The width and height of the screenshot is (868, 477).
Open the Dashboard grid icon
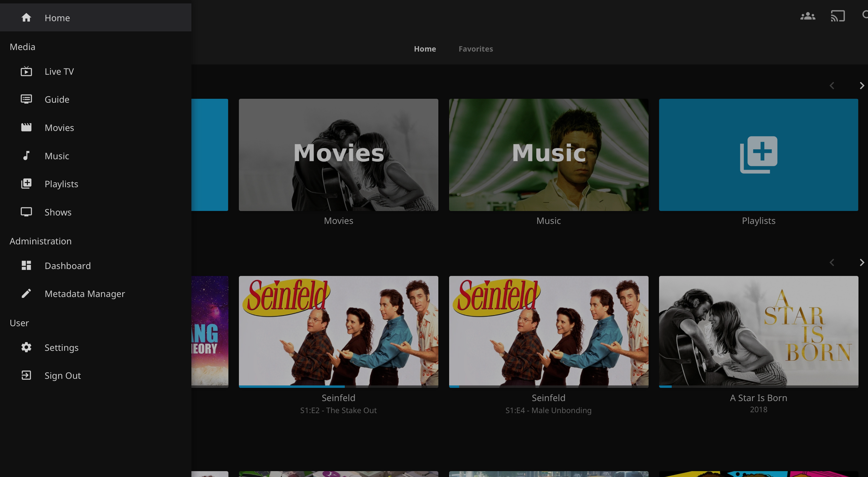26,265
